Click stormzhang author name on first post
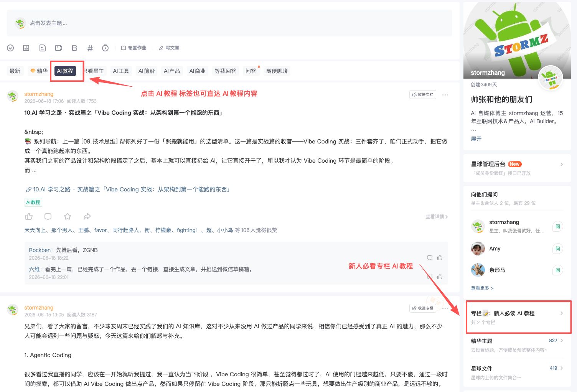Screen dimensions: 577x392 (39, 94)
